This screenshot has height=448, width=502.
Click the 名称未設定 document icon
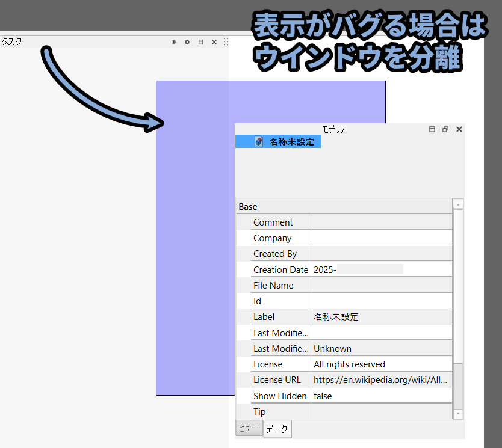pyautogui.click(x=259, y=141)
